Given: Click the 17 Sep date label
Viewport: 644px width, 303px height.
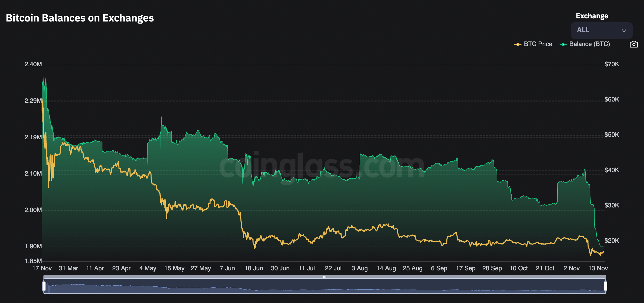Looking at the screenshot, I should click(466, 268).
